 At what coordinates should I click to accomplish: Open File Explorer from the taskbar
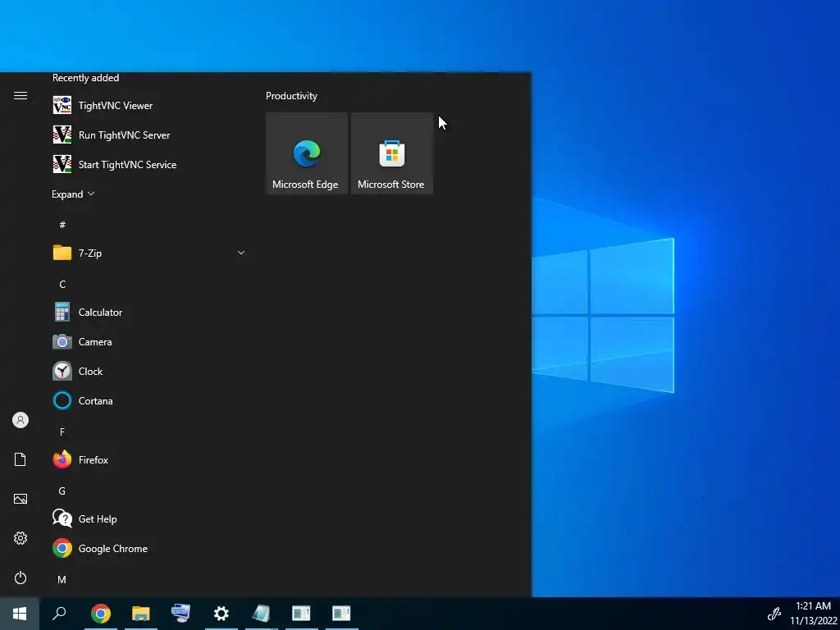pos(141,614)
